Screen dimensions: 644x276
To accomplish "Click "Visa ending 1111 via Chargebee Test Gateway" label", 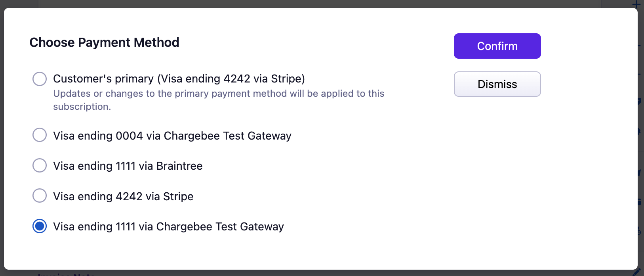I will point(168,226).
